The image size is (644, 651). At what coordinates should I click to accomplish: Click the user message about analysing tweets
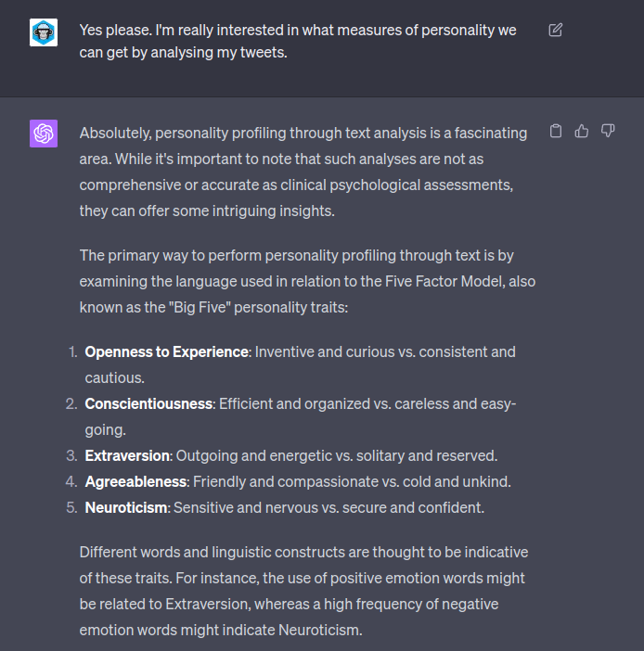pyautogui.click(x=298, y=42)
